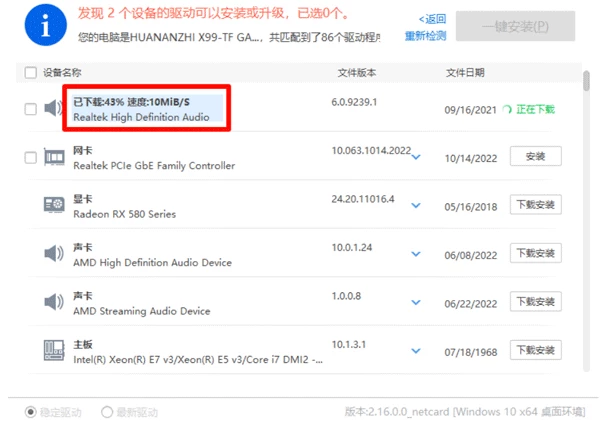Click the 一键安装(P) button
The width and height of the screenshot is (600, 425).
coord(515,26)
